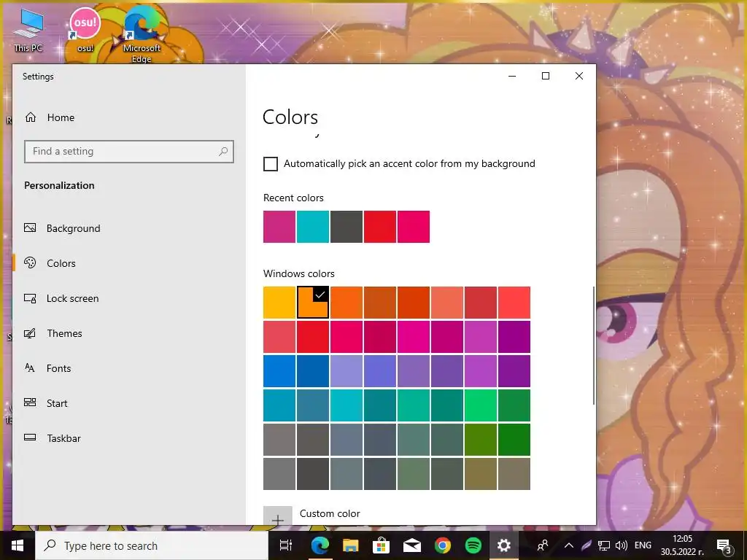Open Microsoft Store from taskbar
747x560 pixels.
coord(381,545)
